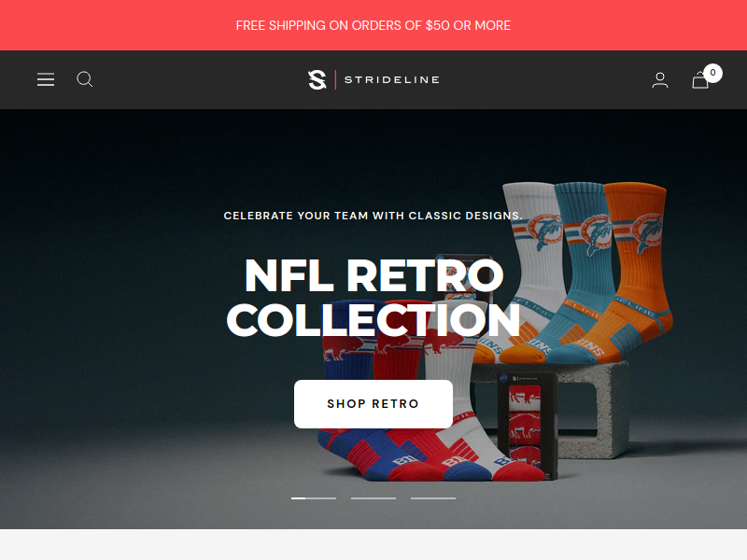The image size is (747, 560).
Task: Click the free shipping announcement banner
Action: (x=373, y=25)
